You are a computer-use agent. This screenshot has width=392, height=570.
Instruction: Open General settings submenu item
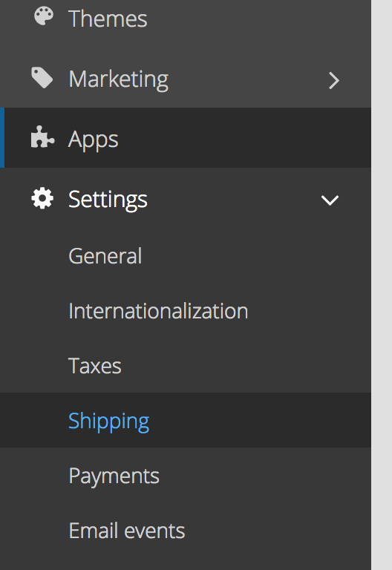point(105,256)
